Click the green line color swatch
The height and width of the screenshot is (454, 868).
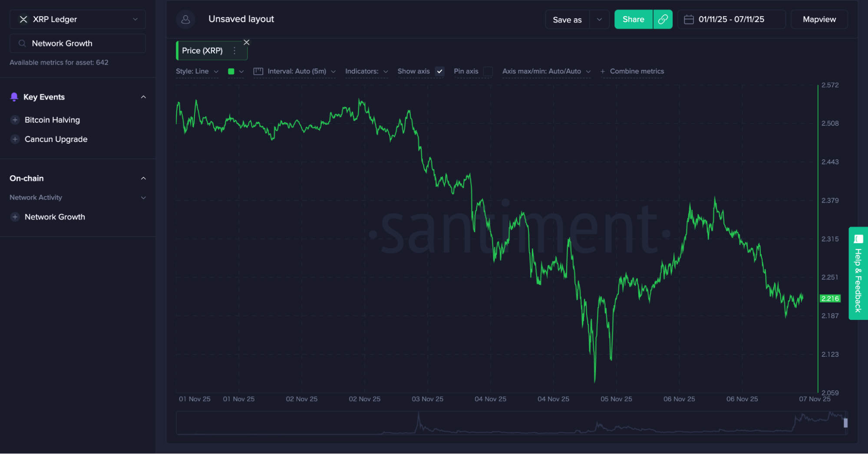[232, 71]
